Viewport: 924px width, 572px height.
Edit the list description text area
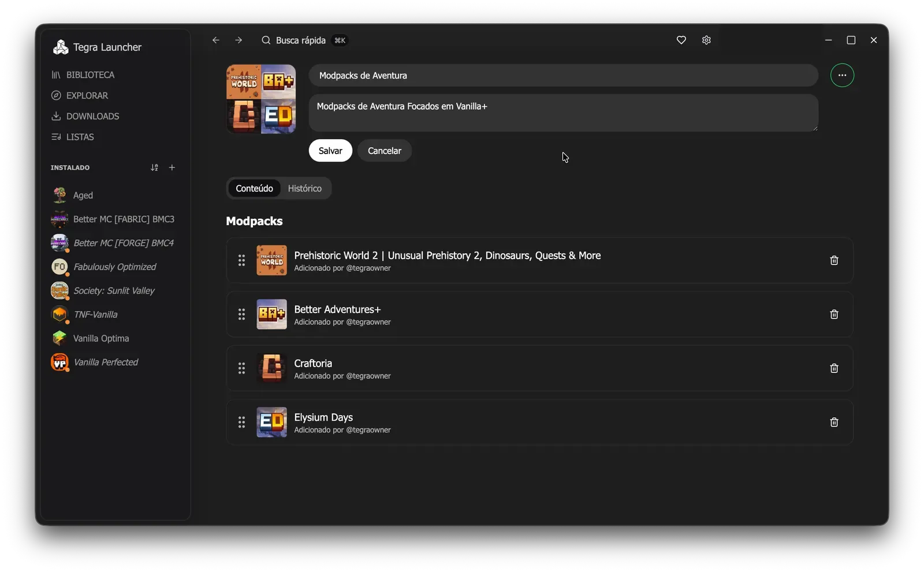point(563,113)
